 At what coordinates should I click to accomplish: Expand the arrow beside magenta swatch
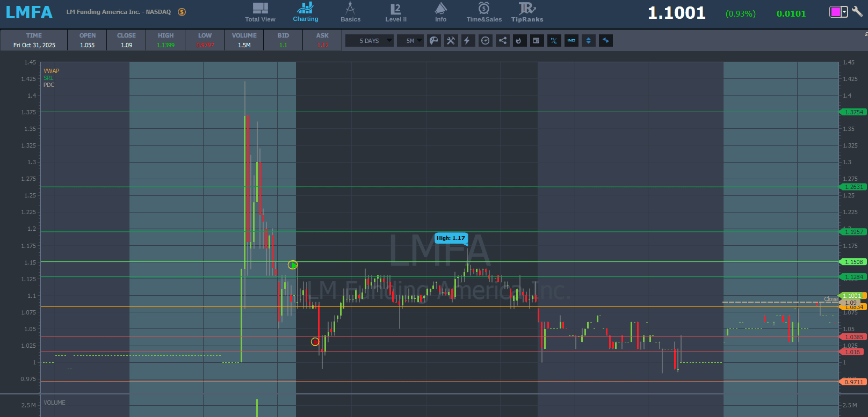[844, 12]
